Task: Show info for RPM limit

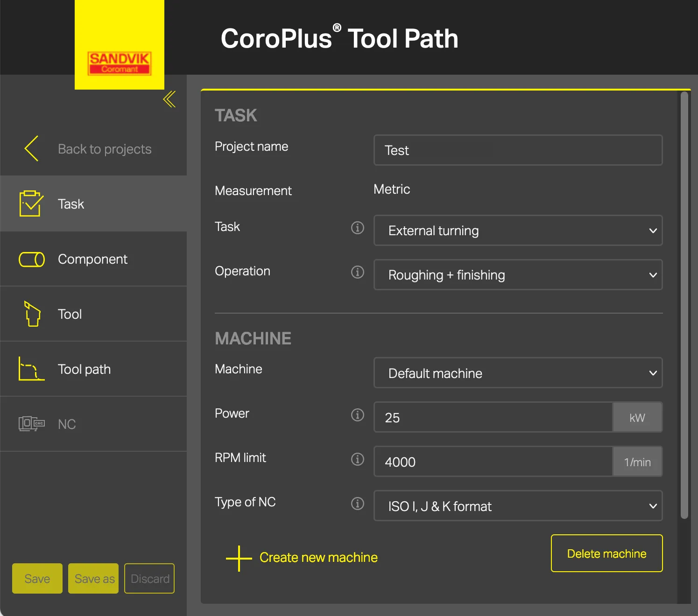Action: (358, 459)
